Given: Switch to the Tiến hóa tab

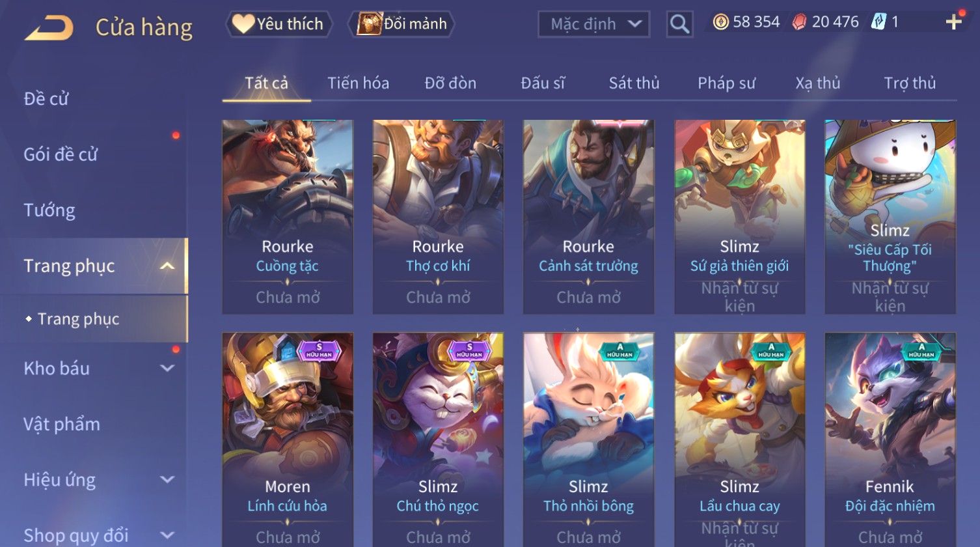Looking at the screenshot, I should [358, 83].
